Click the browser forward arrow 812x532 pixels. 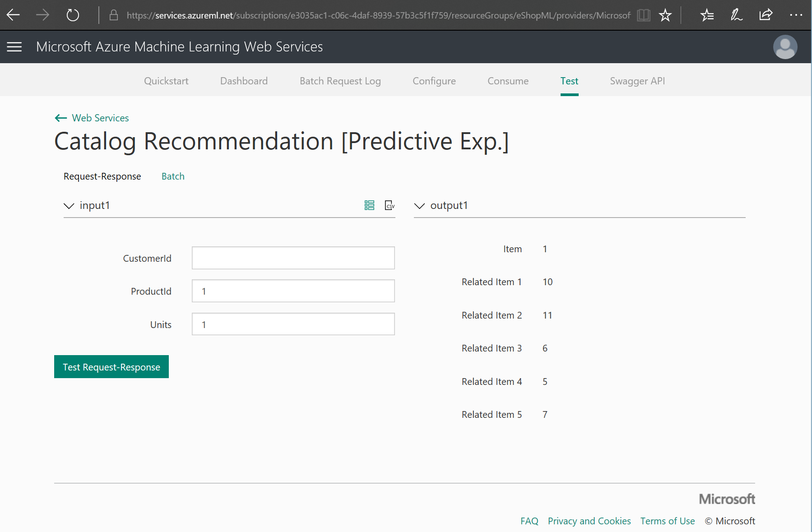tap(42, 15)
